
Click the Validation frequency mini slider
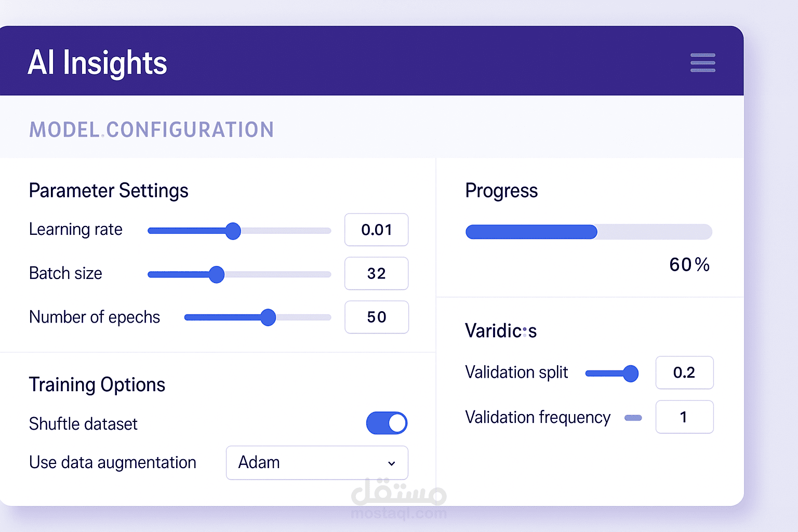pos(633,418)
